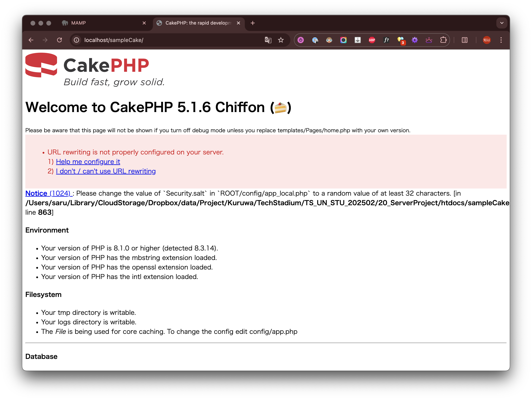The image size is (532, 400).
Task: Expand the Notice (1024) error link
Action: pos(49,193)
